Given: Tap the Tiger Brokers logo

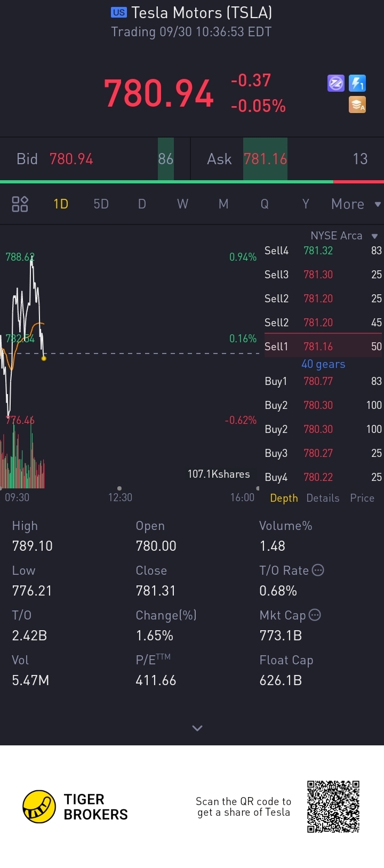Looking at the screenshot, I should [x=75, y=807].
